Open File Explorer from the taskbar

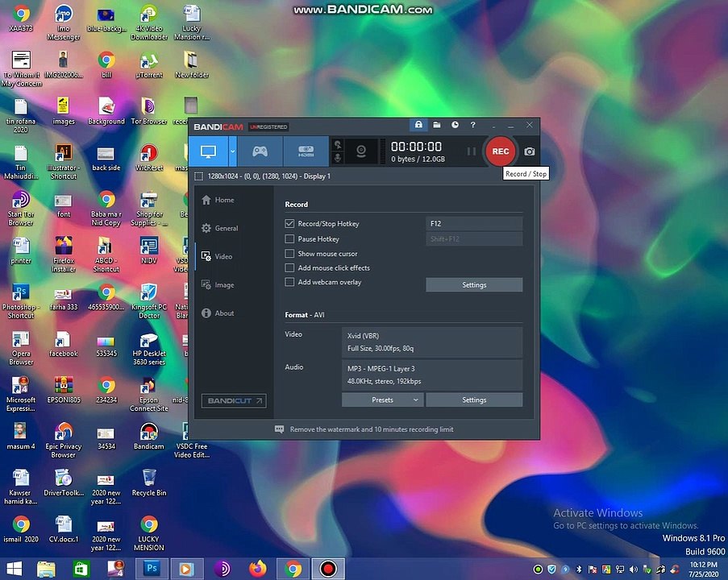[46, 569]
